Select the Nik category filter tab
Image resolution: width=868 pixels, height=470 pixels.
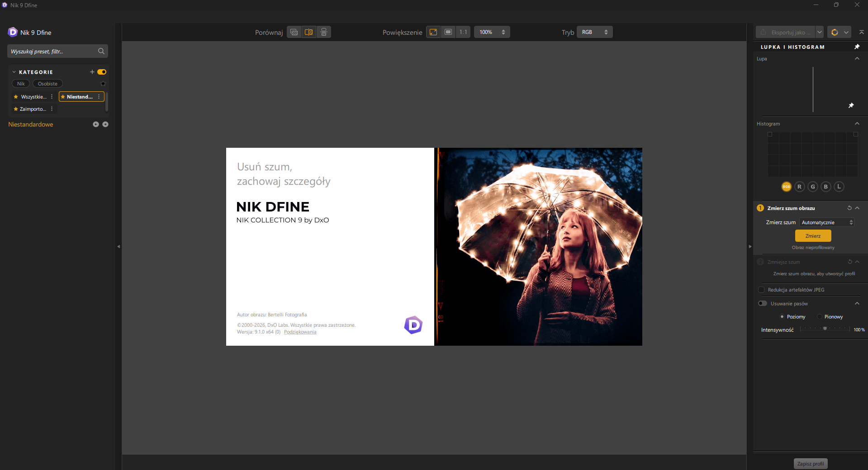point(21,84)
